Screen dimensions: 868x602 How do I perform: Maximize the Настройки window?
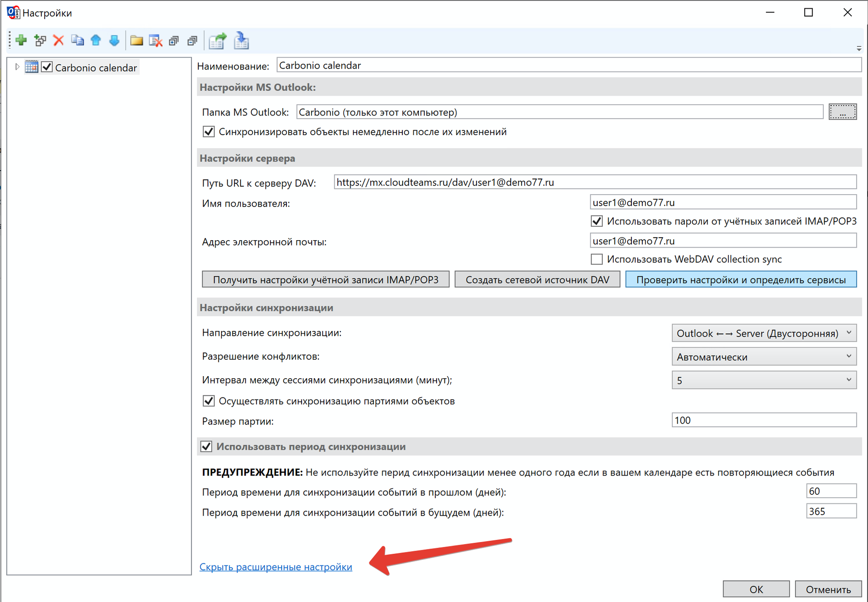coord(809,13)
